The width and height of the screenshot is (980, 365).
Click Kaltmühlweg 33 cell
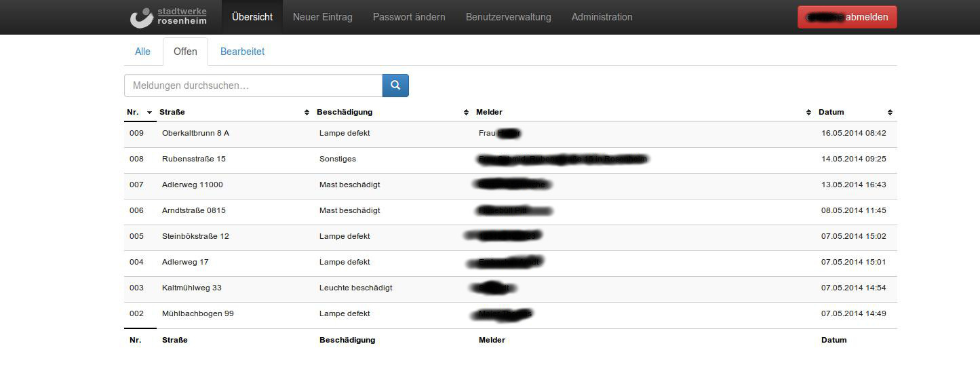coord(192,288)
